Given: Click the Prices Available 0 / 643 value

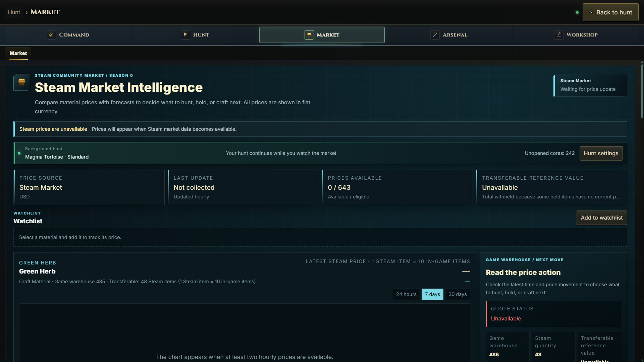Looking at the screenshot, I should (339, 188).
